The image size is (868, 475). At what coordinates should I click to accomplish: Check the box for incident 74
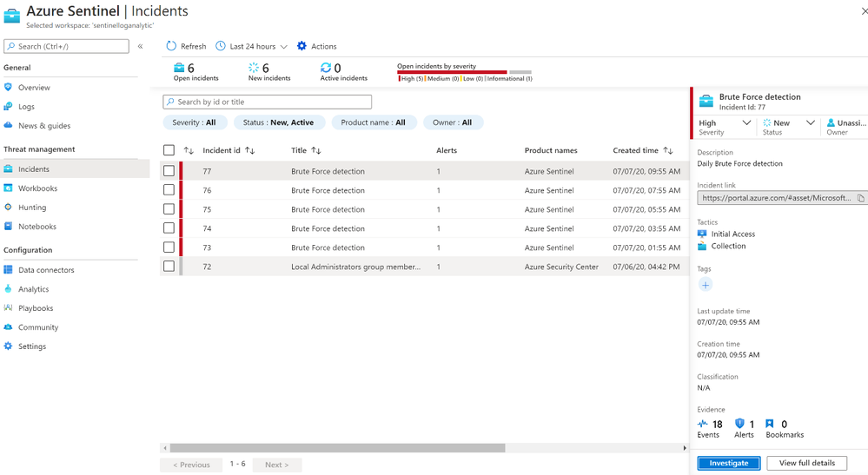pyautogui.click(x=169, y=228)
